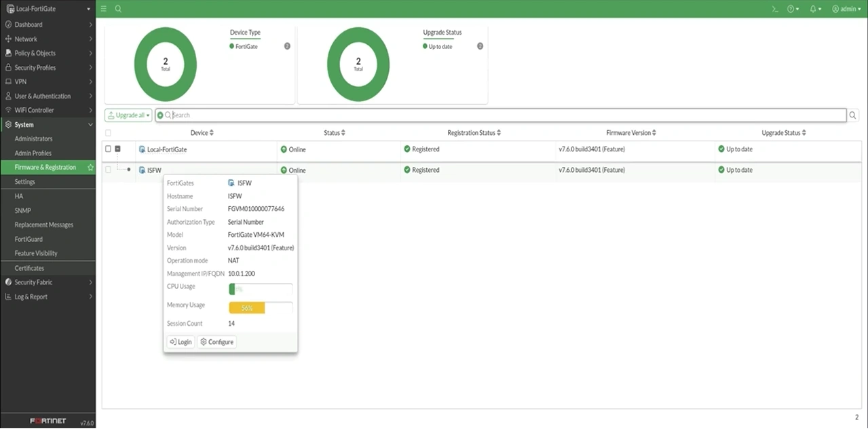Collapse the System menu

[48, 125]
